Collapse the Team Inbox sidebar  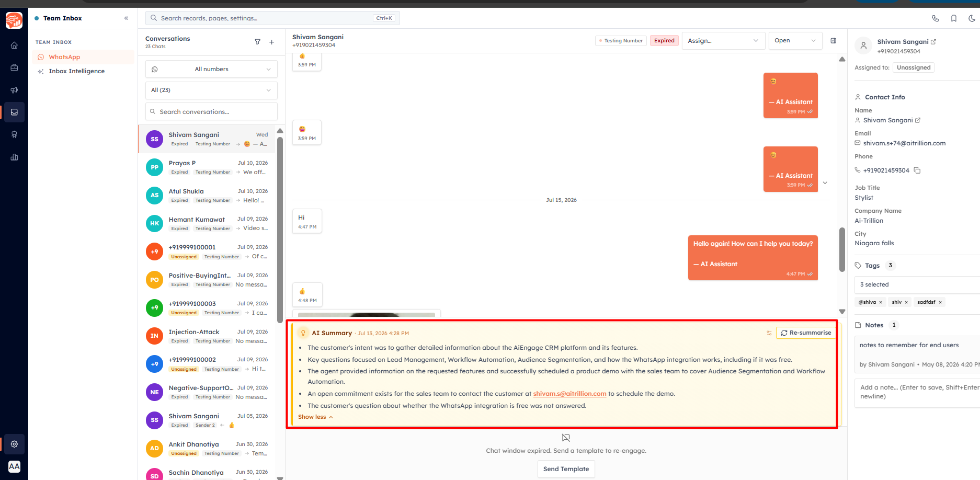[x=126, y=18]
